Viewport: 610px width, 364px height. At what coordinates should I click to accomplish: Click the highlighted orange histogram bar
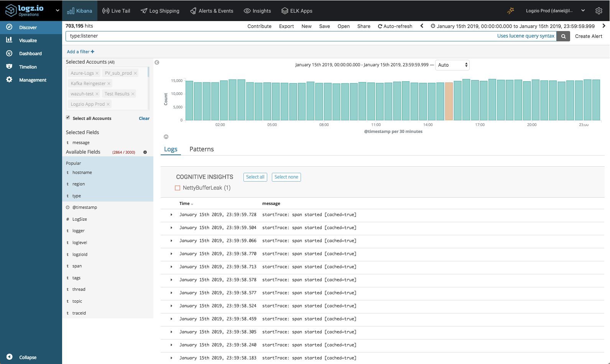(449, 101)
